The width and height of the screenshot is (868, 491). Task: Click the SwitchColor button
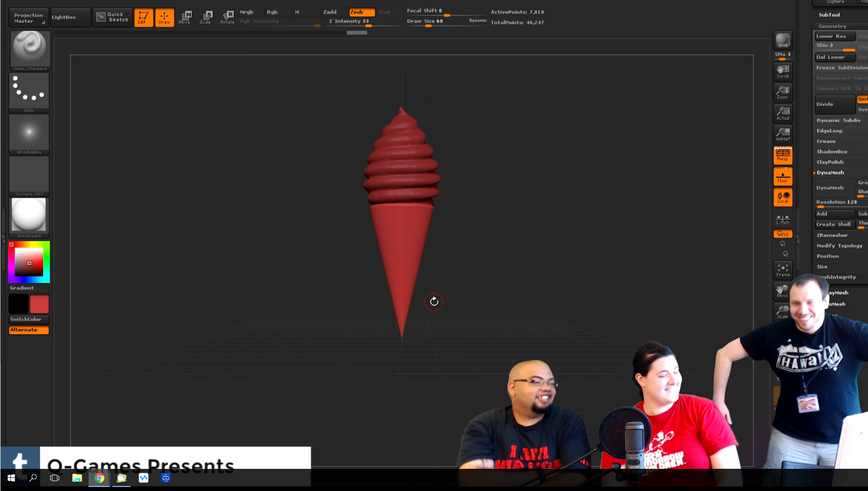[29, 319]
